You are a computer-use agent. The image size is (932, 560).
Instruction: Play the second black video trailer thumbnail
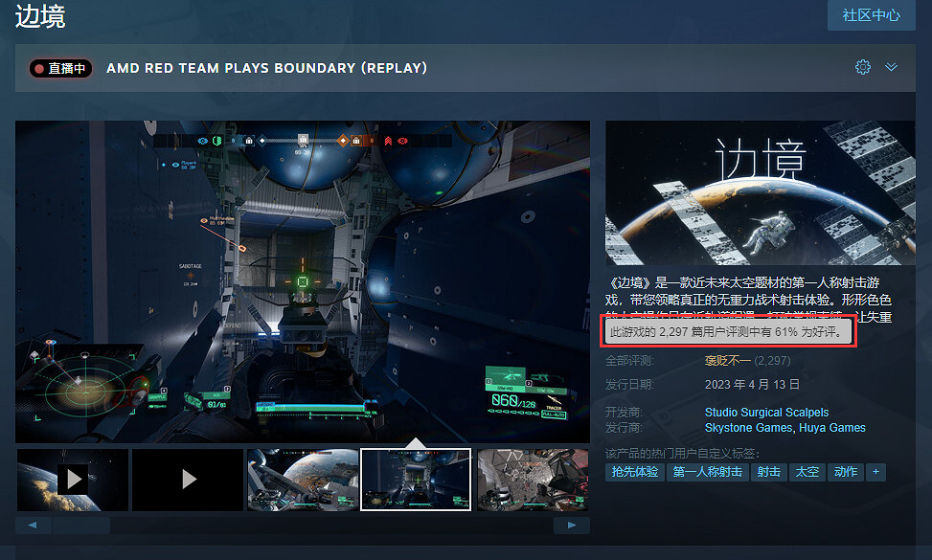click(x=187, y=479)
